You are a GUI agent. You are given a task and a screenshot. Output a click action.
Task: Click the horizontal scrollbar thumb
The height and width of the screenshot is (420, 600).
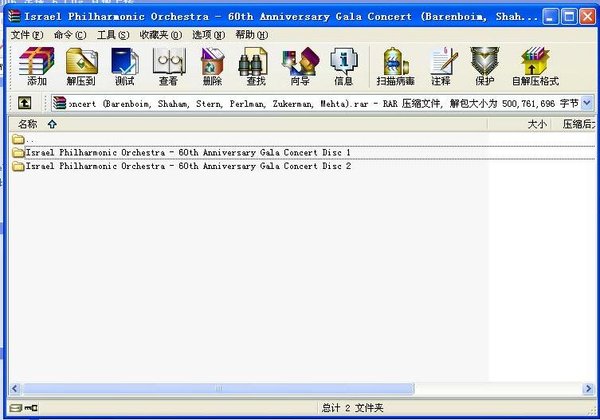click(218, 389)
